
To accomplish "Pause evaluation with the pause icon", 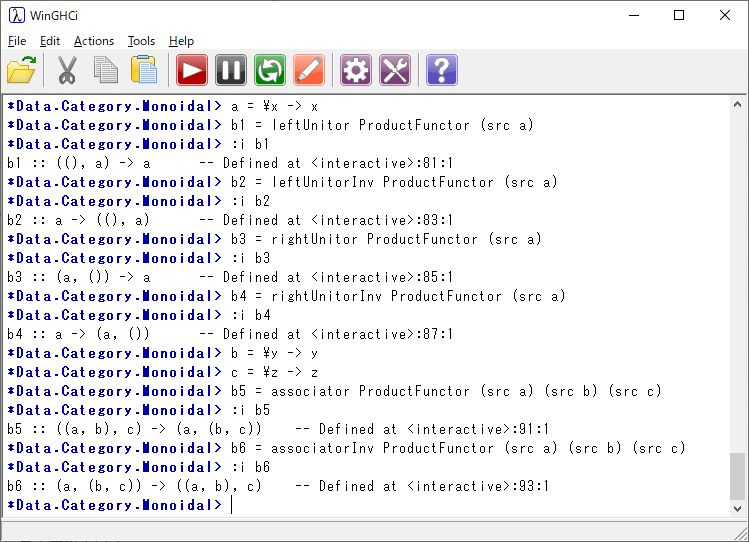I will click(231, 70).
